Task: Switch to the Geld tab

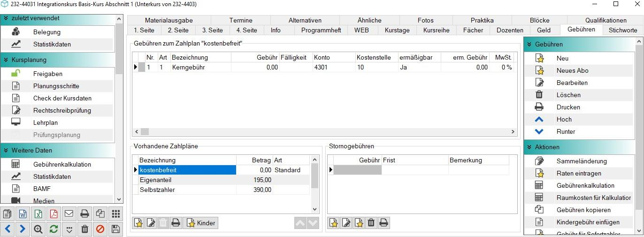Action: 544,30
